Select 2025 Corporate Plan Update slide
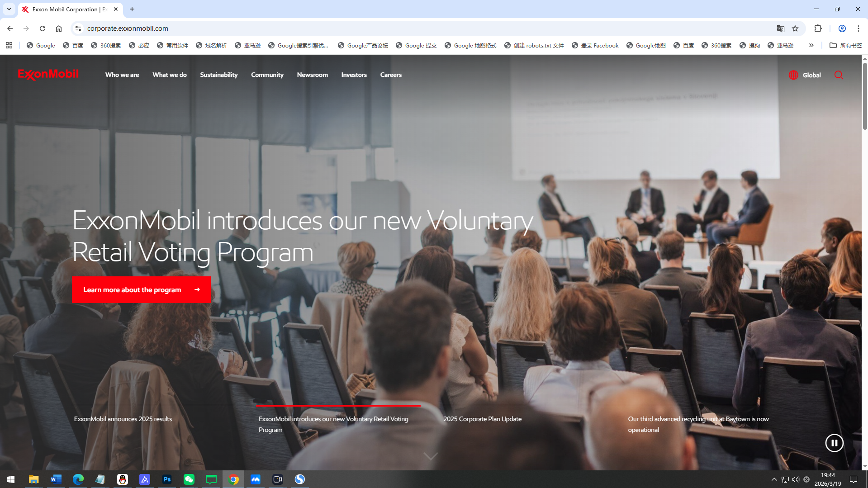The width and height of the screenshot is (868, 488). 482,419
